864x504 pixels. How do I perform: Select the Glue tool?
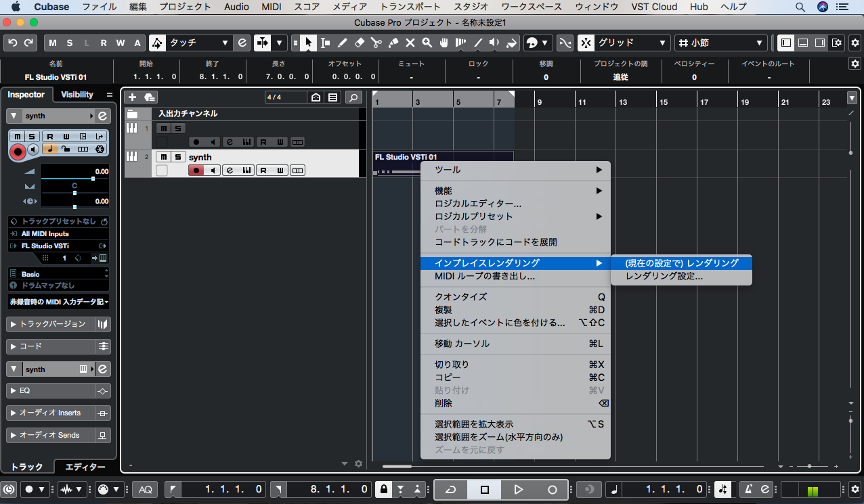tap(393, 43)
